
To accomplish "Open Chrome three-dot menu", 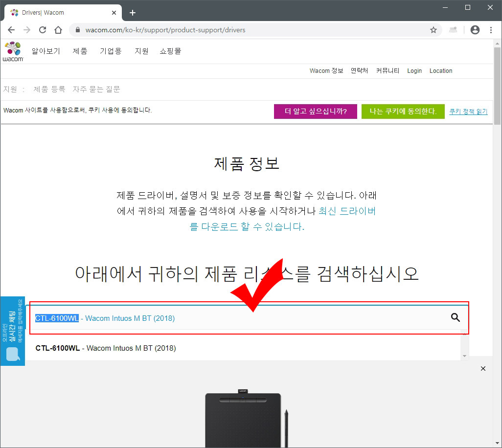I will click(491, 30).
